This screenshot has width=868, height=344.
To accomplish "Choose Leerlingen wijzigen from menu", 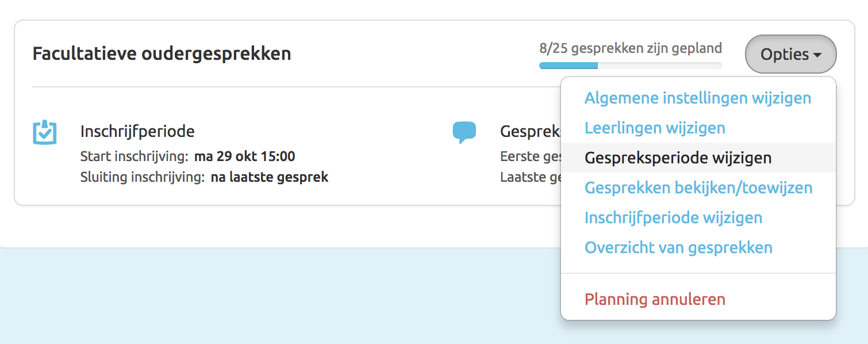I will coord(655,128).
